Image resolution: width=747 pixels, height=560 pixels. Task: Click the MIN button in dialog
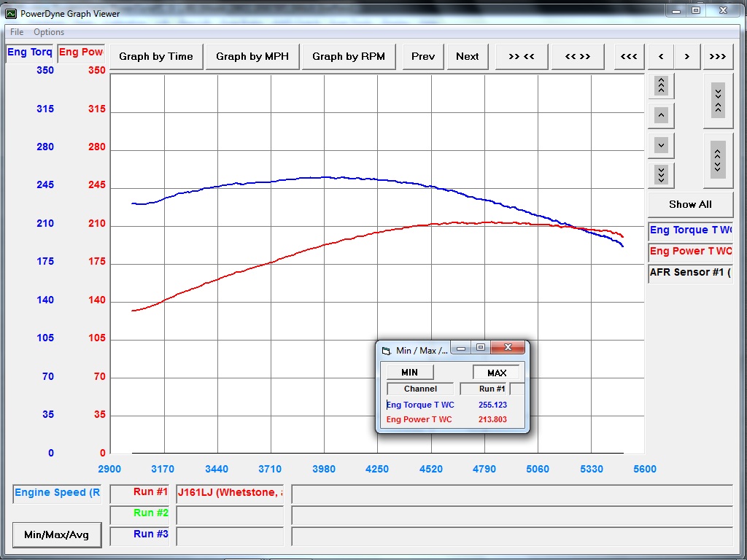(x=410, y=373)
